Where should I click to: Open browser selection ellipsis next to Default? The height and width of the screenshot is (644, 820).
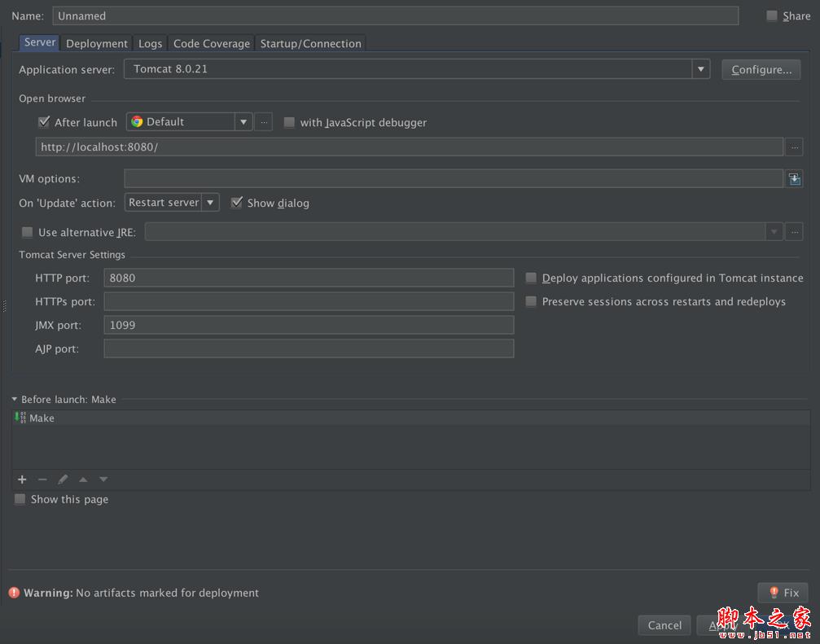pyautogui.click(x=264, y=122)
